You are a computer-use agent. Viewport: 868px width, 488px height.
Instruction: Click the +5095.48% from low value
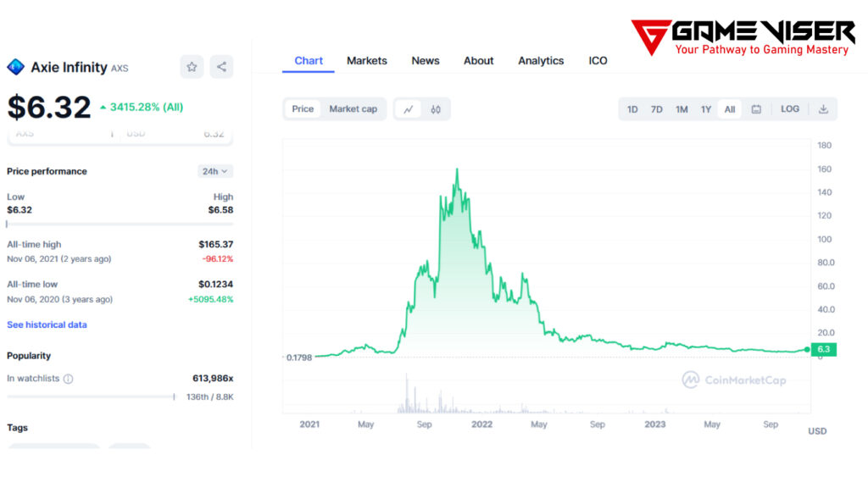tap(210, 299)
